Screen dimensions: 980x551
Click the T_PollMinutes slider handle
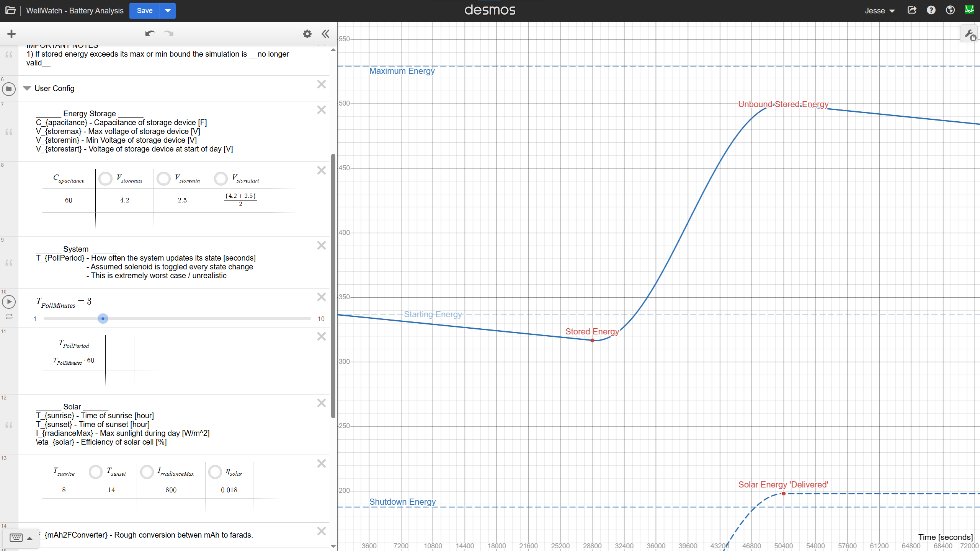click(x=103, y=318)
